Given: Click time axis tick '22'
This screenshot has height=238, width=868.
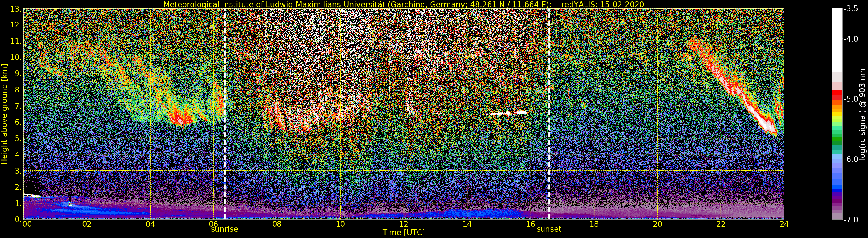Looking at the screenshot, I should (721, 224).
